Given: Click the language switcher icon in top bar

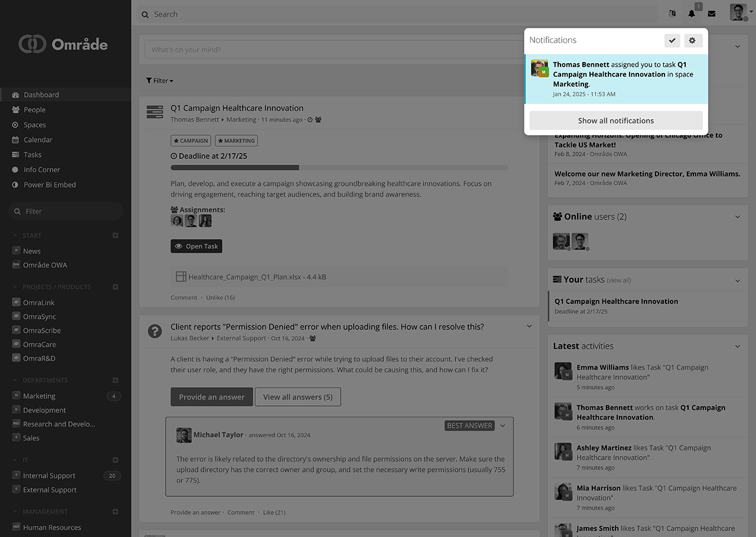Looking at the screenshot, I should click(x=672, y=14).
